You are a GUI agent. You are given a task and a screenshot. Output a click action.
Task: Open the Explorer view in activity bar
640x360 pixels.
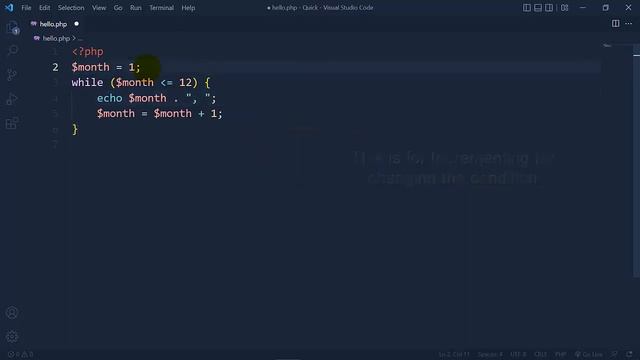pos(12,28)
